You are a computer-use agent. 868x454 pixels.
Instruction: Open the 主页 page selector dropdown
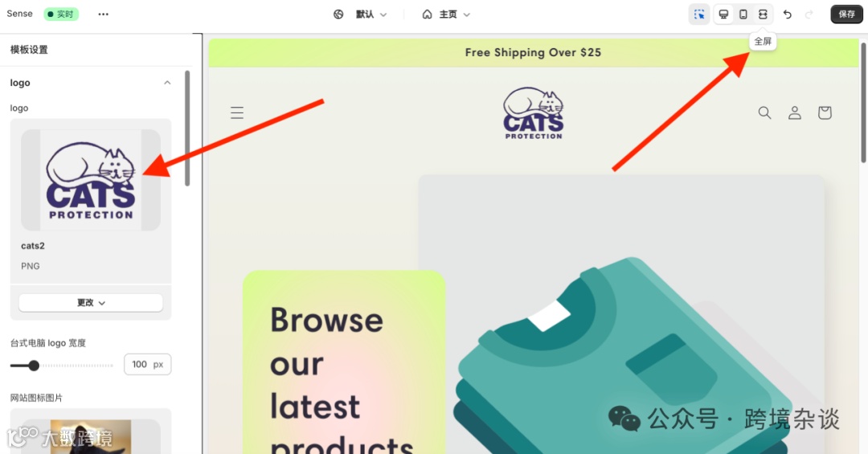(446, 14)
